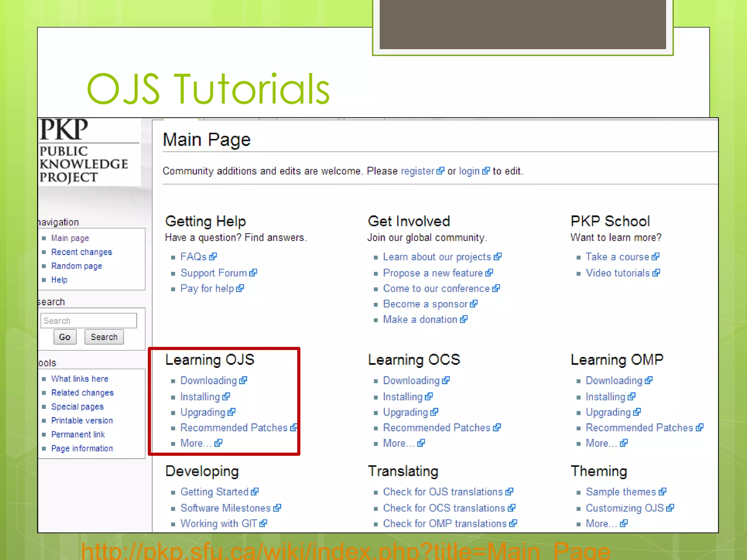Screen dimensions: 747x560
Task: Click the pkp.sfu.ca wiki URL text
Action: point(345,551)
